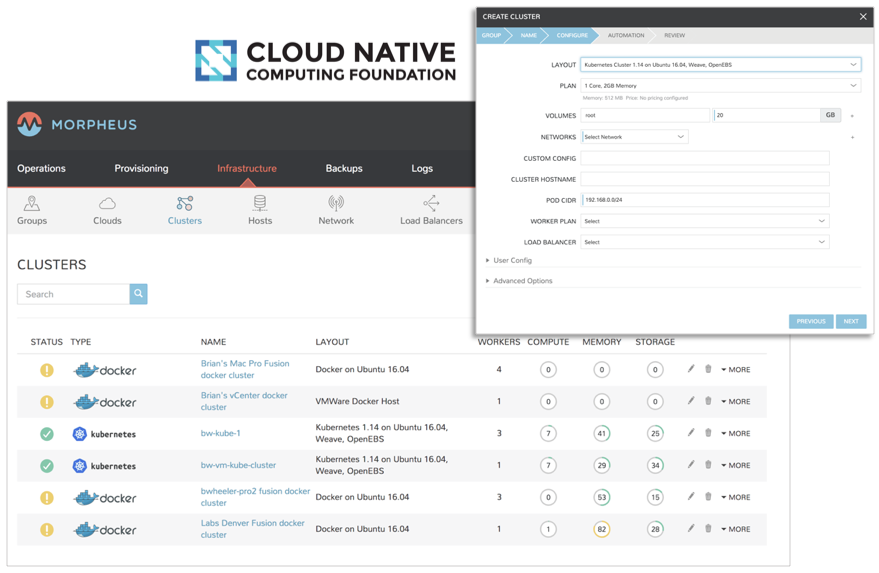The width and height of the screenshot is (879, 573).
Task: Delete Brian's vCenter docker cluster trash
Action: point(708,400)
